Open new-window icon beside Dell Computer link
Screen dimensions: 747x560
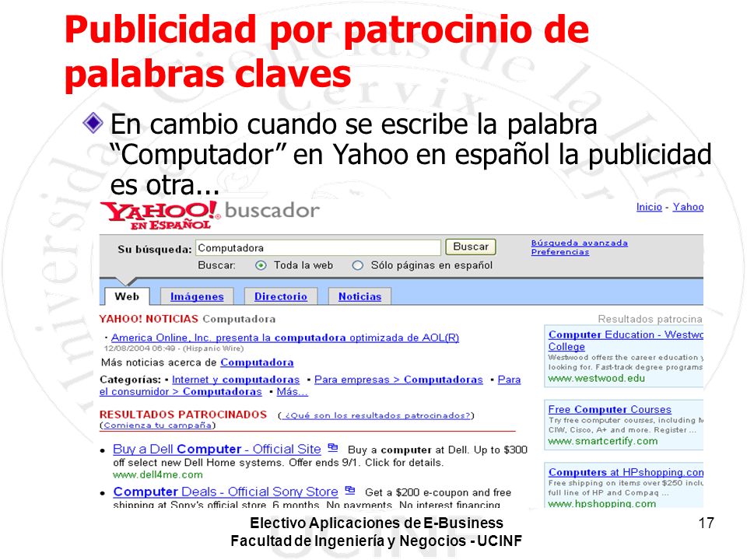(333, 448)
